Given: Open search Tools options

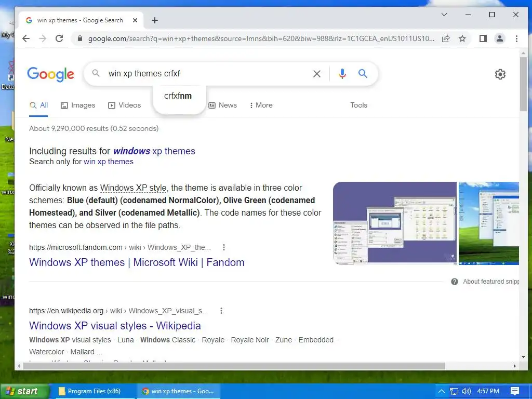Looking at the screenshot, I should click(358, 105).
